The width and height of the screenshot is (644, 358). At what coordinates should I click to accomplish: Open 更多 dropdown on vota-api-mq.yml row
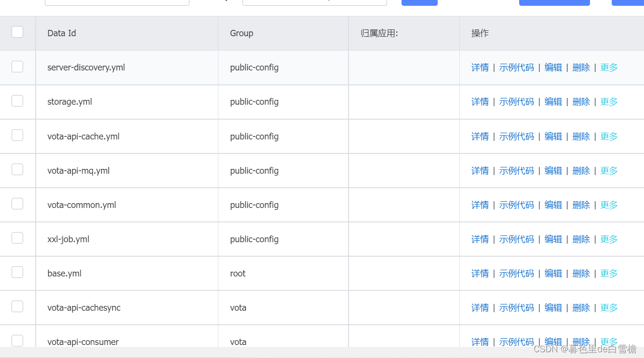click(609, 171)
